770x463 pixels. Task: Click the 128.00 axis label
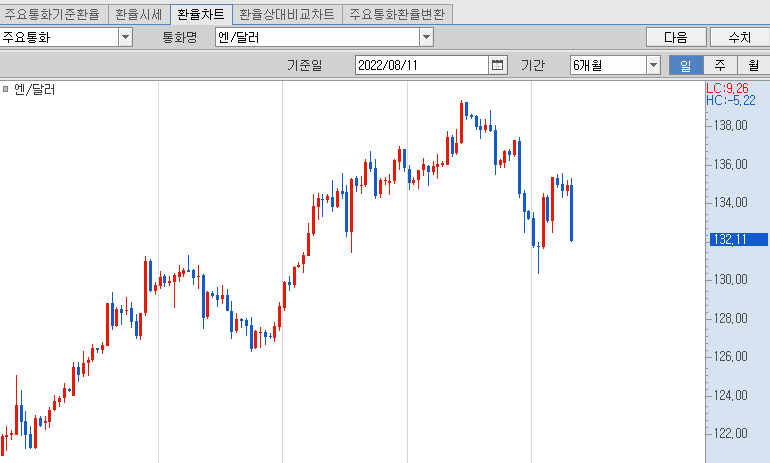(730, 319)
